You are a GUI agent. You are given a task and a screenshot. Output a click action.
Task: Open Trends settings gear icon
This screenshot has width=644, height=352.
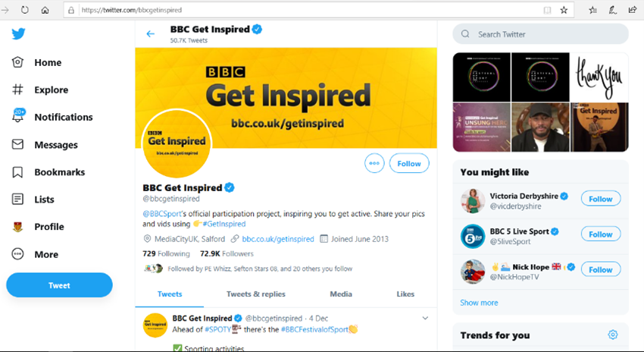tap(613, 335)
